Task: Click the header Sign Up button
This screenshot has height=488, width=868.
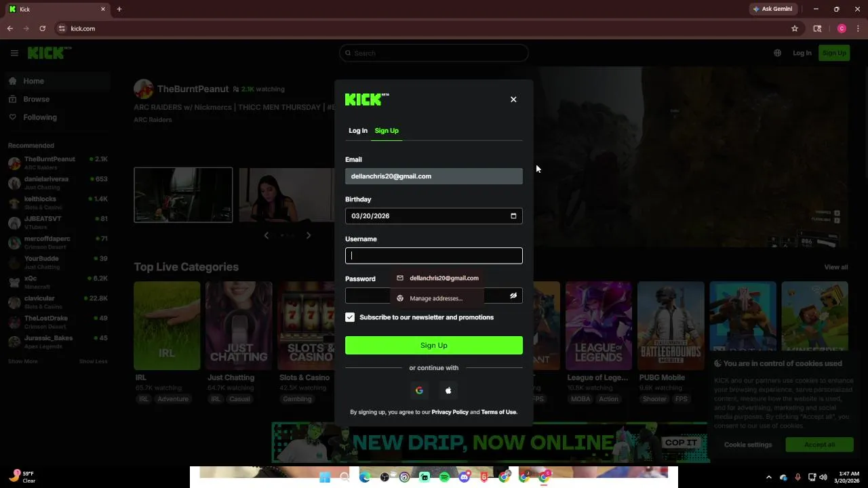Action: pyautogui.click(x=834, y=53)
